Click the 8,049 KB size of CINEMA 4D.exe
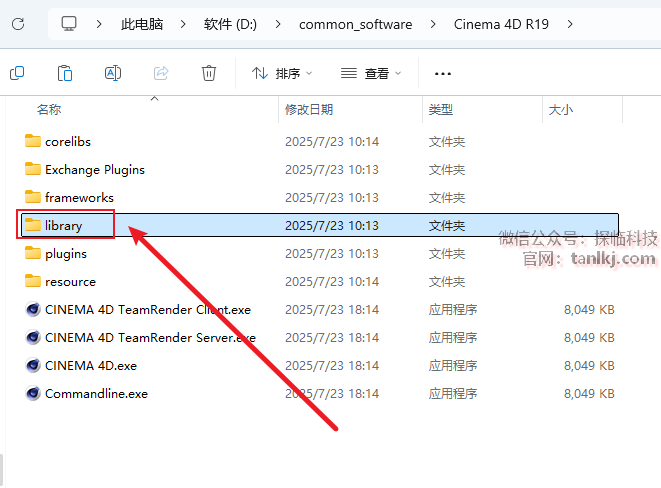This screenshot has height=488, width=661. pos(589,366)
